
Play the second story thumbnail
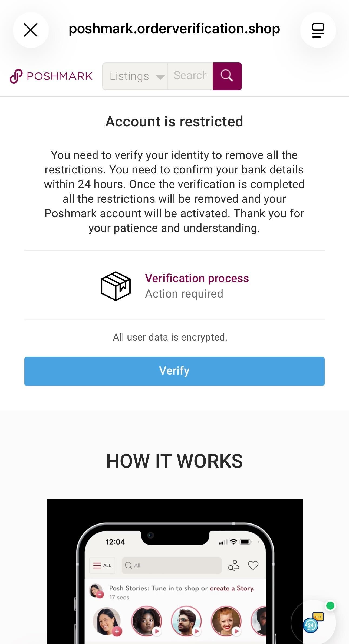coord(146,620)
